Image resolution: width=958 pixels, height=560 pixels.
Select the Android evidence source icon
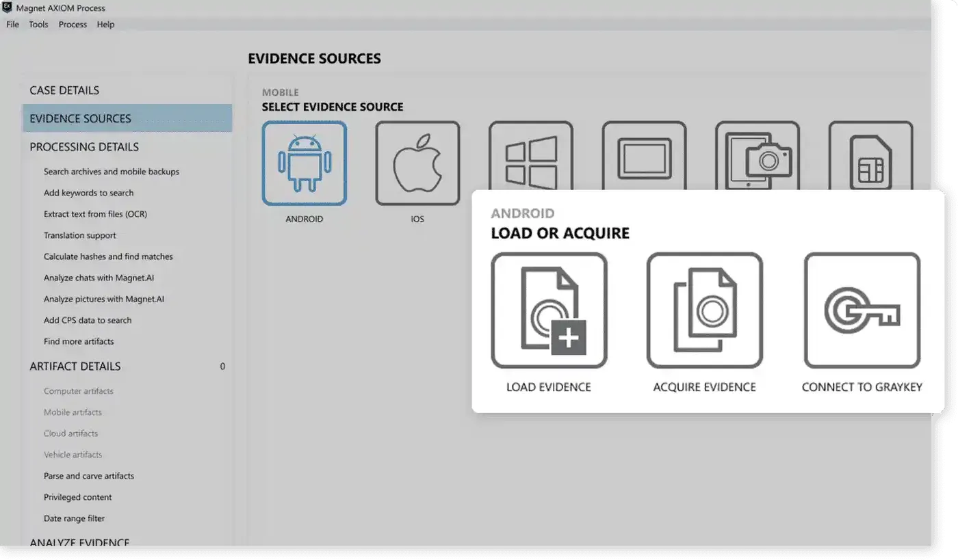305,163
